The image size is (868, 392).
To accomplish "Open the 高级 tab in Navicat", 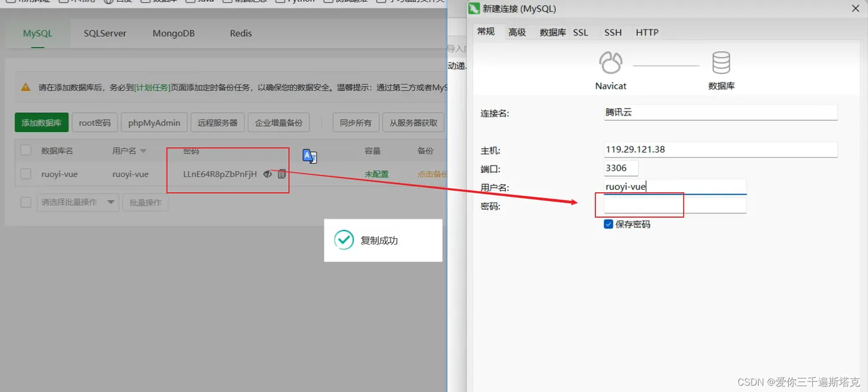I will [x=517, y=32].
